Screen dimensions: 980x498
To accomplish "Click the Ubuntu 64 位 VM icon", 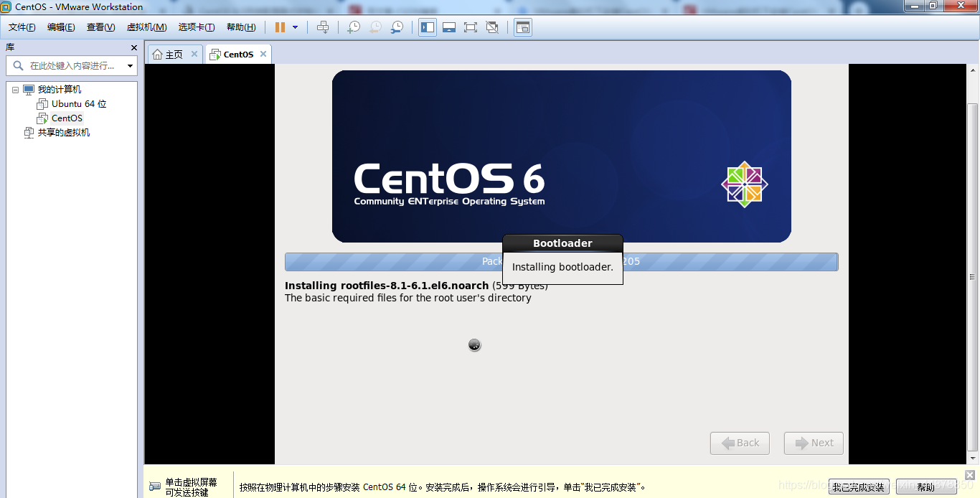I will click(42, 104).
